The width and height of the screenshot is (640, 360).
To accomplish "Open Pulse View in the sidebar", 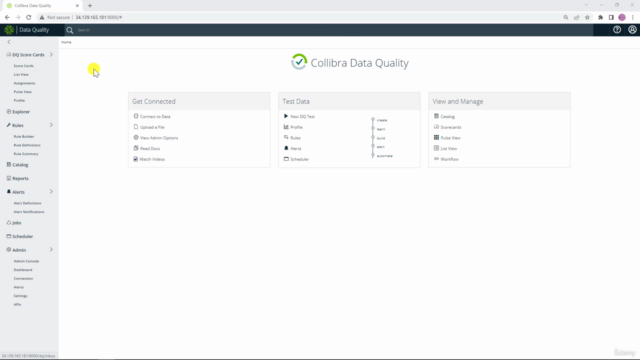I will [22, 92].
